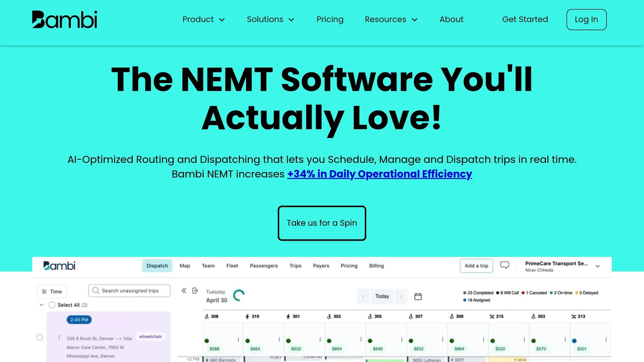The height and width of the screenshot is (362, 644).
Task: Switch to the dashboard Pricing tab
Action: pyautogui.click(x=349, y=266)
